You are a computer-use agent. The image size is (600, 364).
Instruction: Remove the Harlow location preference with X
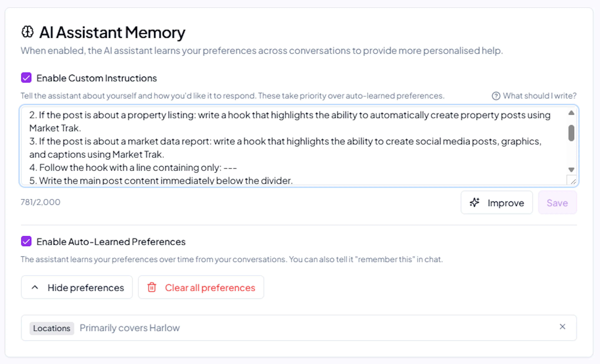click(562, 327)
